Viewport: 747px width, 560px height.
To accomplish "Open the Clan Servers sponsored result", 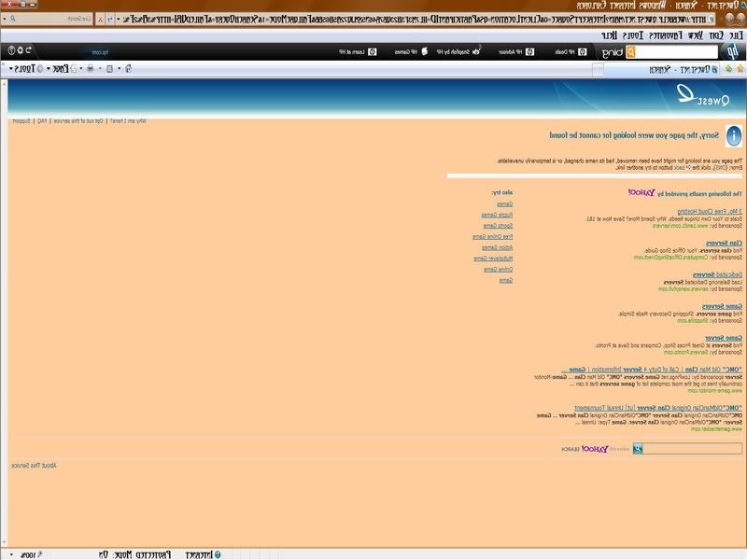I will 724,243.
